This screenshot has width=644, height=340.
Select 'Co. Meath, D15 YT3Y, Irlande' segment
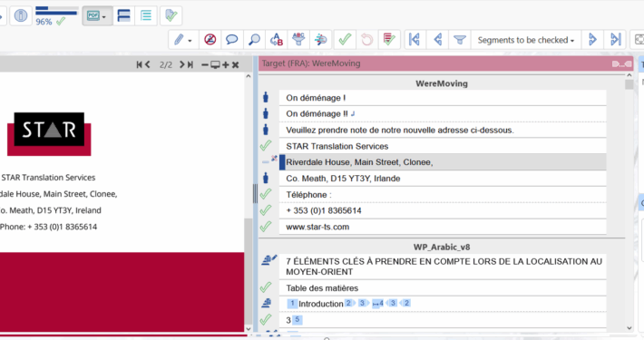coord(443,179)
